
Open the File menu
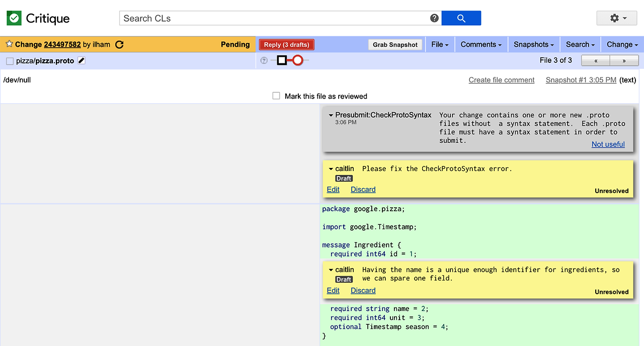[439, 44]
